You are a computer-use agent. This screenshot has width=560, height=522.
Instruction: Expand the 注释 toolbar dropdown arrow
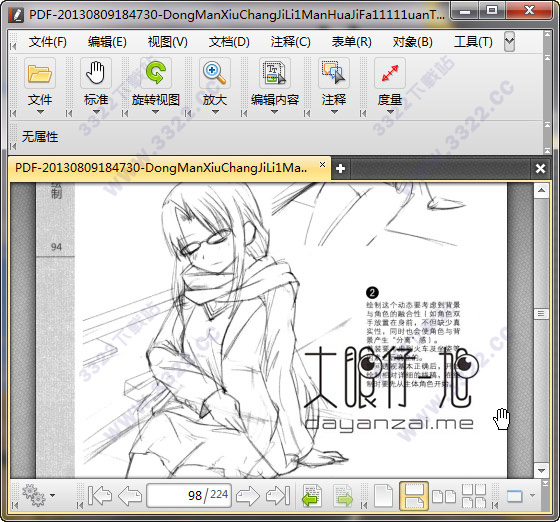click(334, 112)
